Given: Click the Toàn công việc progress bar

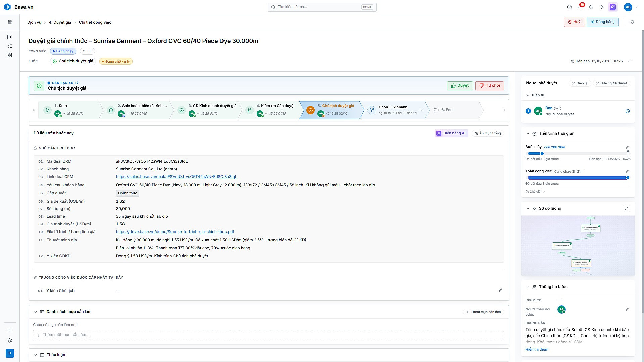Looking at the screenshot, I should point(578,178).
